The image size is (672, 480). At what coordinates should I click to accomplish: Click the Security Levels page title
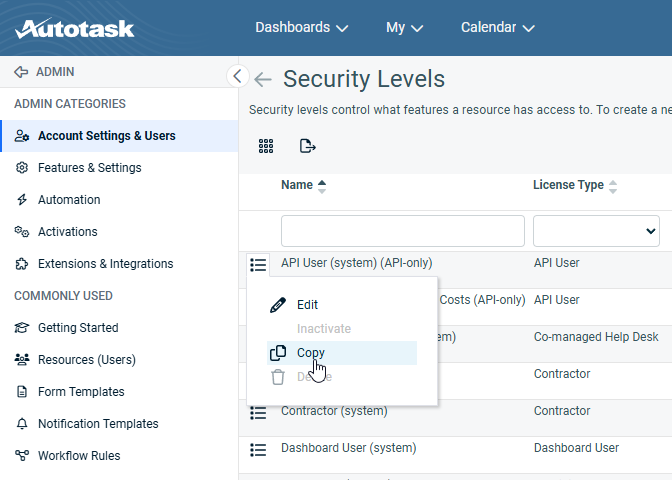pyautogui.click(x=364, y=79)
